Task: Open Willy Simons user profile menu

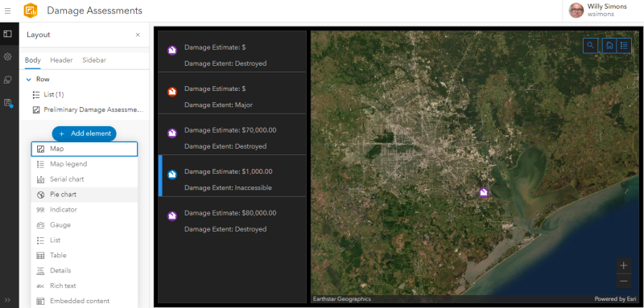Action: pyautogui.click(x=603, y=10)
